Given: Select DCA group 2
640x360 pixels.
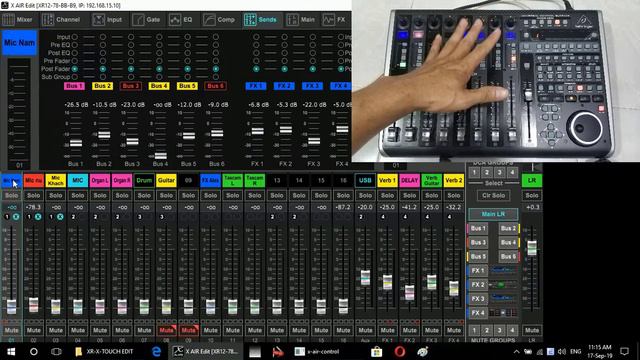Looking at the screenshot, I should pos(487,173).
